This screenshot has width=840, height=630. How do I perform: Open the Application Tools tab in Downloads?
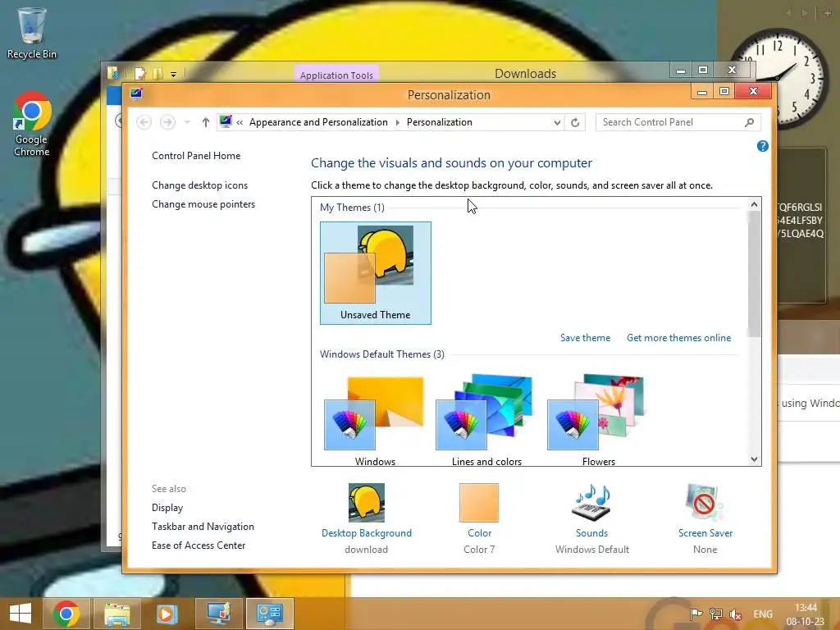pyautogui.click(x=336, y=75)
